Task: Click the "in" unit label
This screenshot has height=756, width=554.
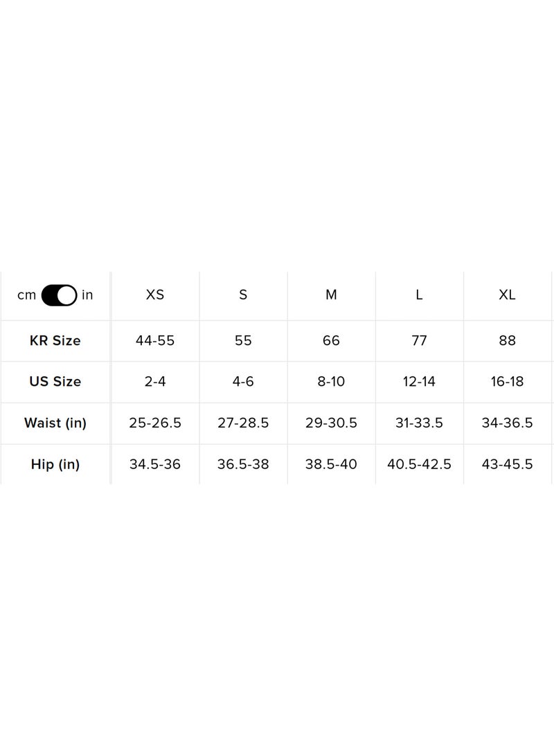Action: point(87,295)
